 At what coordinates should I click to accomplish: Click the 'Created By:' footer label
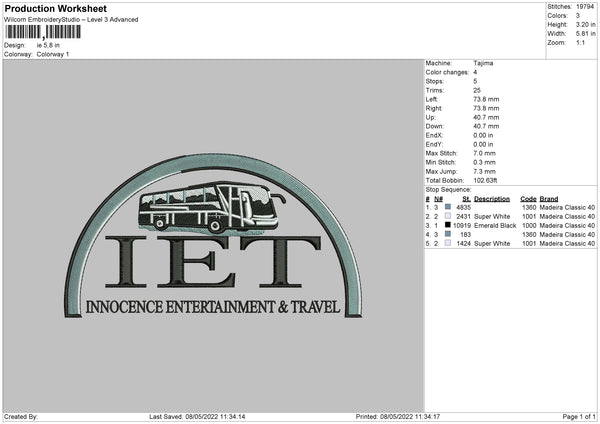(x=21, y=416)
